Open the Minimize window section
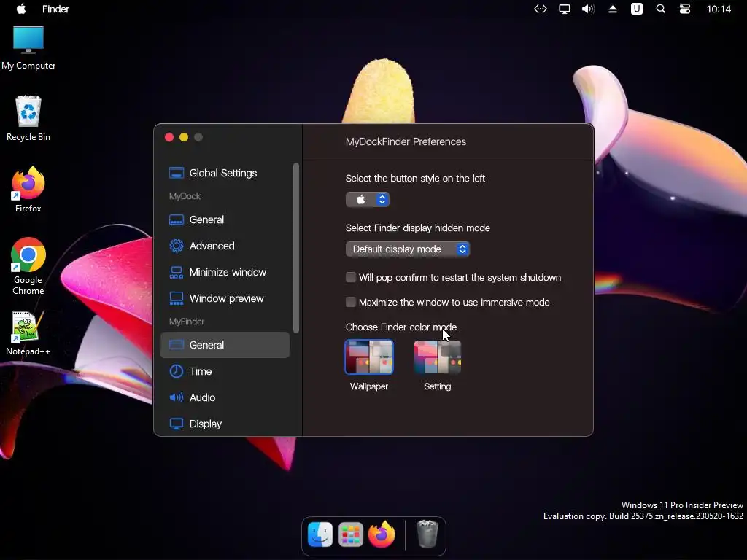This screenshot has height=560, width=747. tap(225, 272)
